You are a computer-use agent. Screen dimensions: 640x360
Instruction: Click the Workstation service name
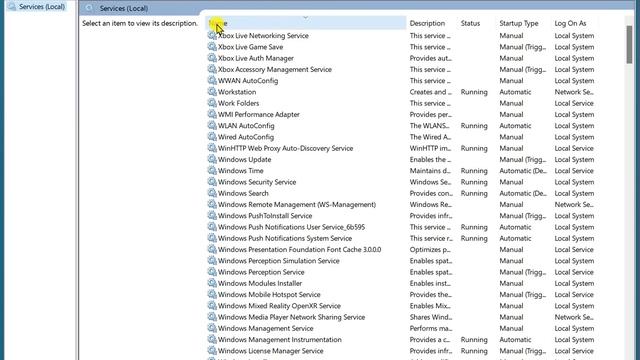pos(237,92)
